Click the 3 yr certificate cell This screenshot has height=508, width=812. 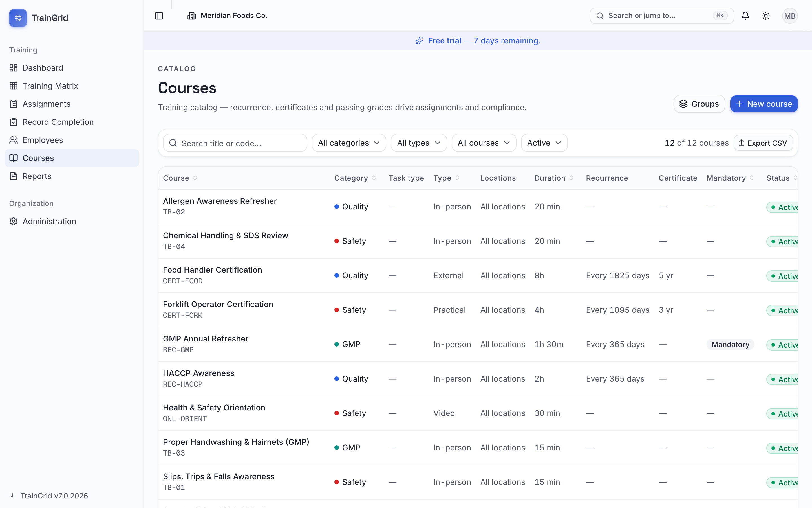tap(666, 310)
